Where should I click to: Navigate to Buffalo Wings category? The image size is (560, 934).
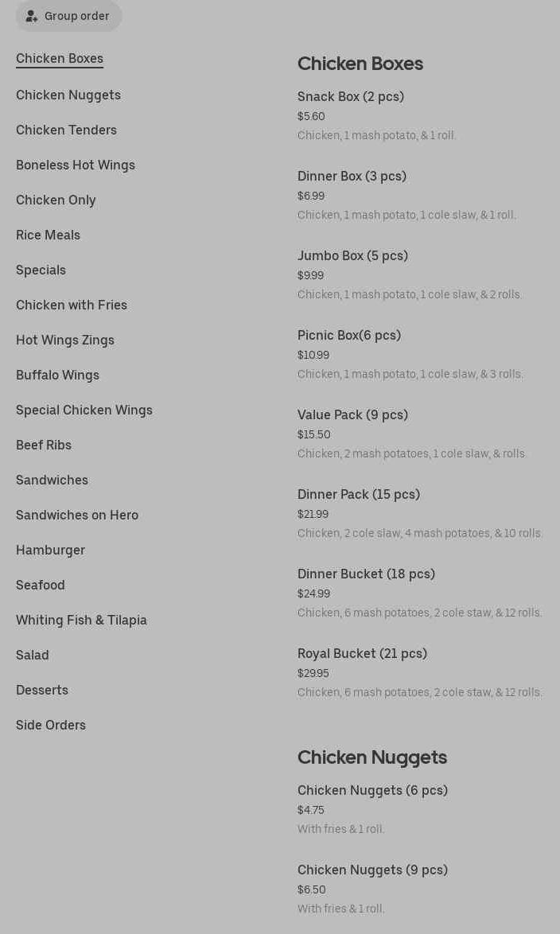click(x=57, y=376)
